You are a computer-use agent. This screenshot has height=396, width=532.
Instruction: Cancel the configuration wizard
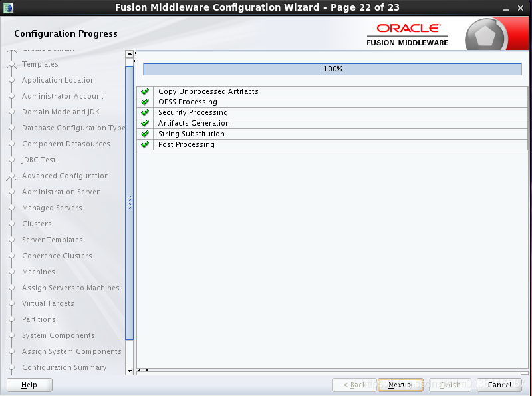coord(499,385)
